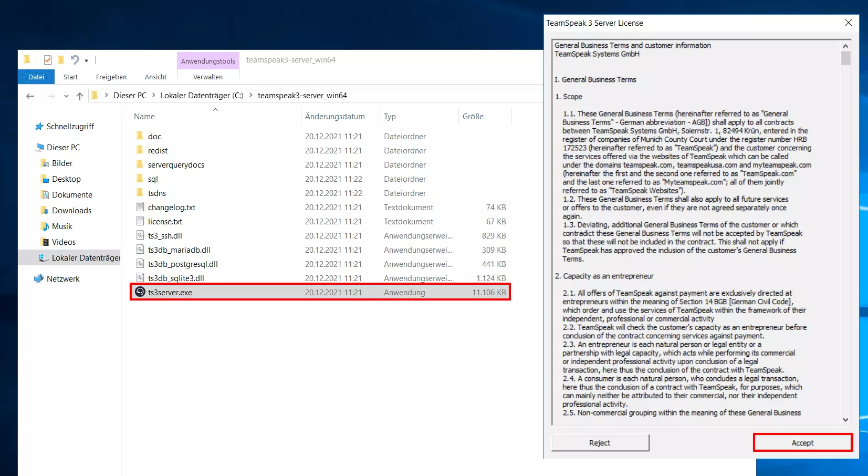Reject the TeamSpeak server license
The height and width of the screenshot is (476, 868).
click(x=600, y=443)
